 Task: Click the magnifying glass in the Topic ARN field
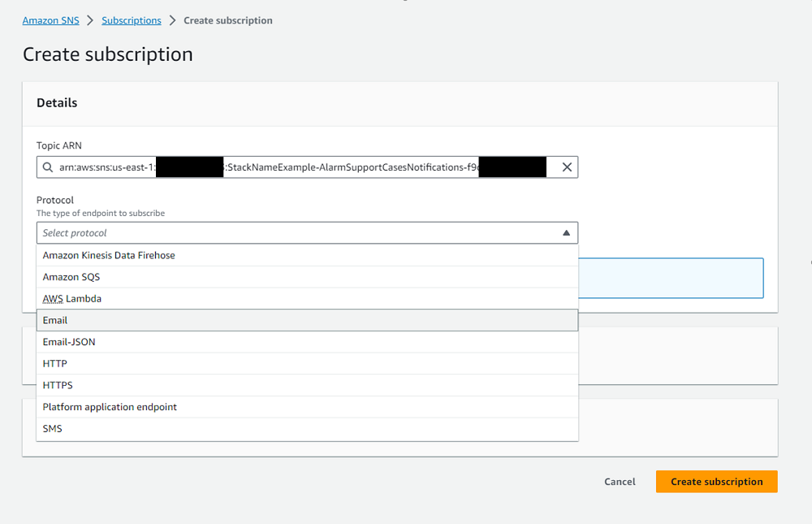click(47, 167)
